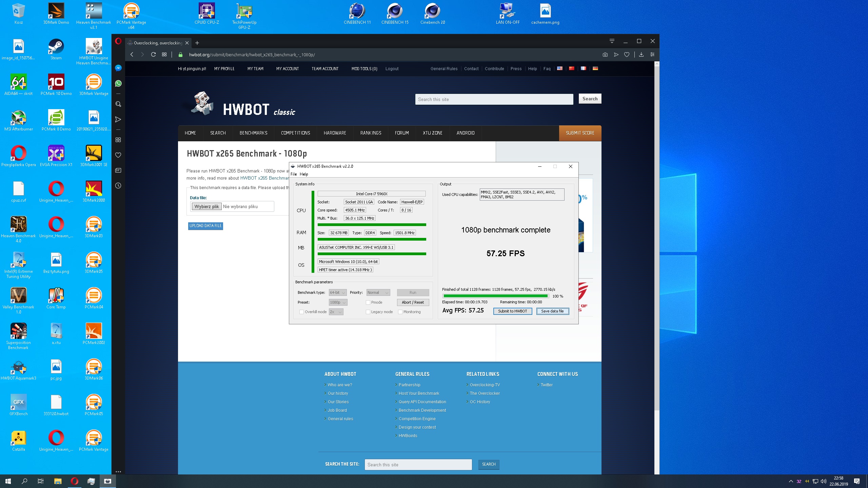Click UPLOAD DATA FILE button
This screenshot has height=488, width=868.
coord(205,226)
